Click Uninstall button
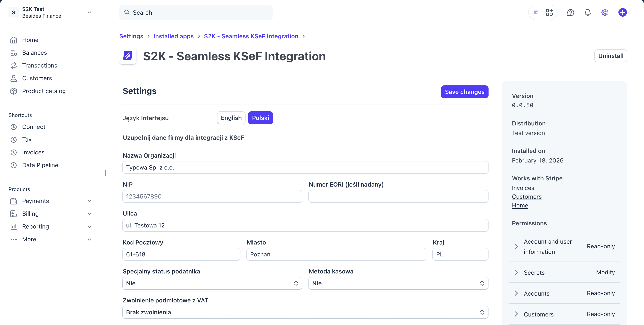 (611, 56)
